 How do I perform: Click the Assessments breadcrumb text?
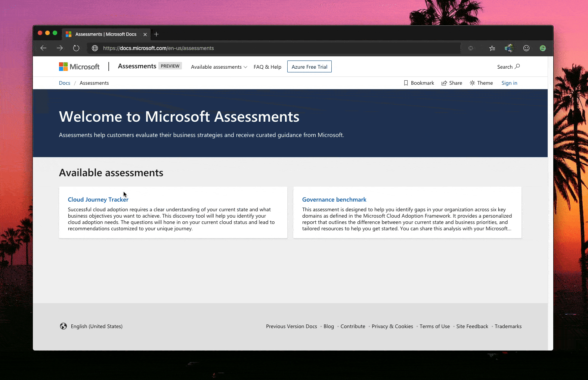point(94,83)
